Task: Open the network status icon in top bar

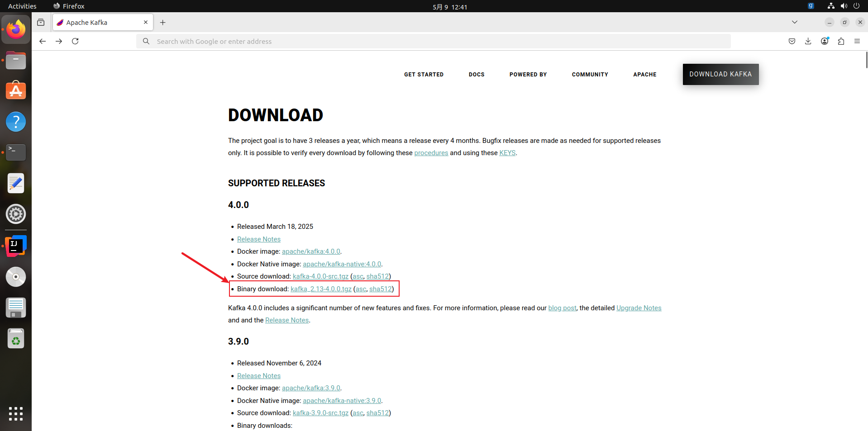Action: [831, 6]
